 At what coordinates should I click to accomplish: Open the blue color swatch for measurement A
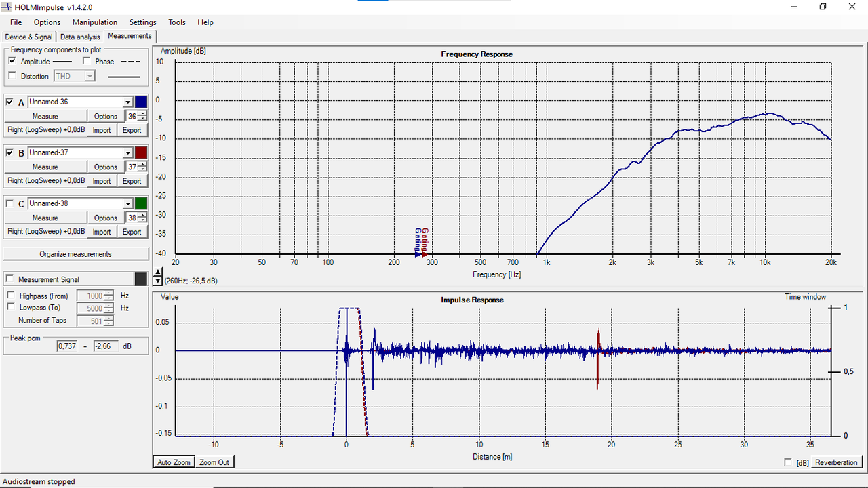click(x=141, y=102)
